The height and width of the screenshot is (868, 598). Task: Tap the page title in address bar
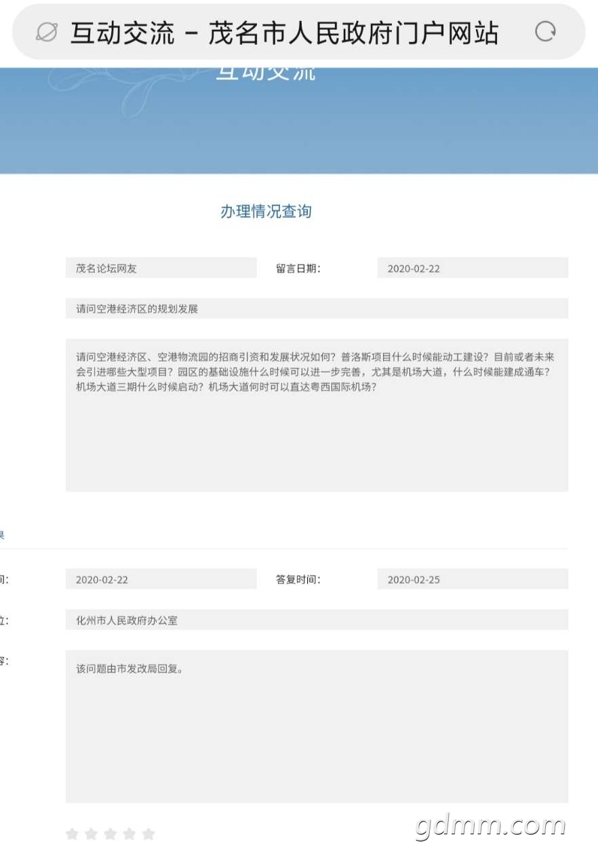point(285,33)
